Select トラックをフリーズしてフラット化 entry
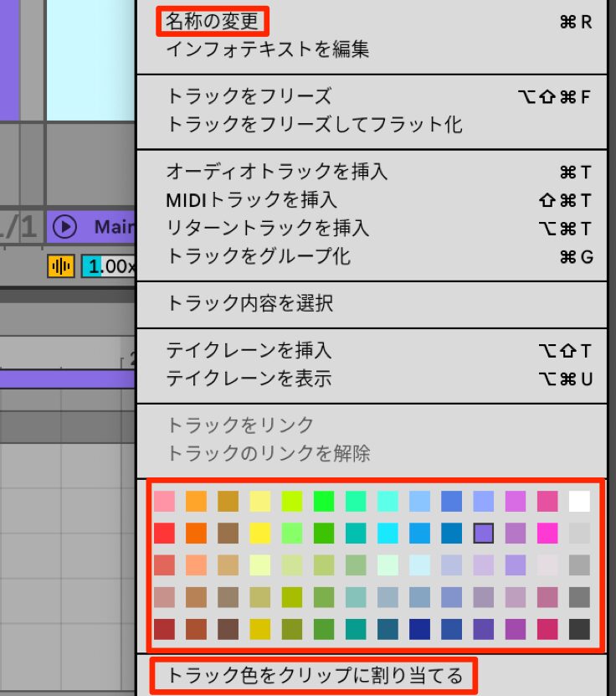The height and width of the screenshot is (696, 616). point(314,125)
